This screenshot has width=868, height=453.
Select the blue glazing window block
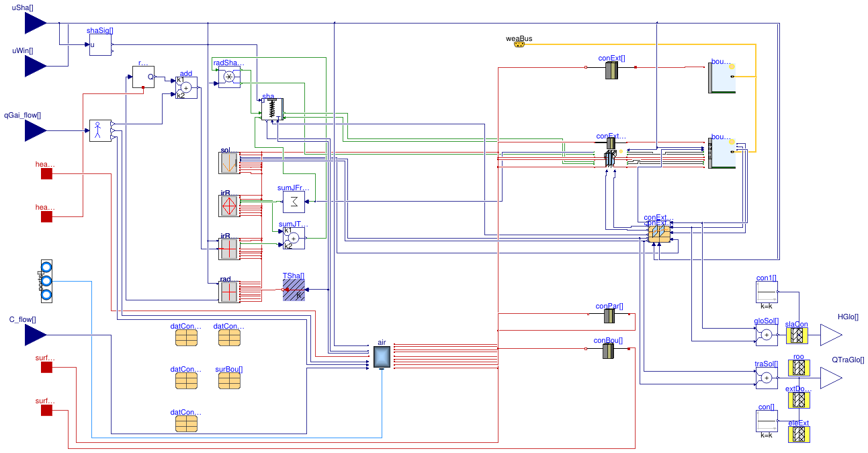[x=611, y=159]
